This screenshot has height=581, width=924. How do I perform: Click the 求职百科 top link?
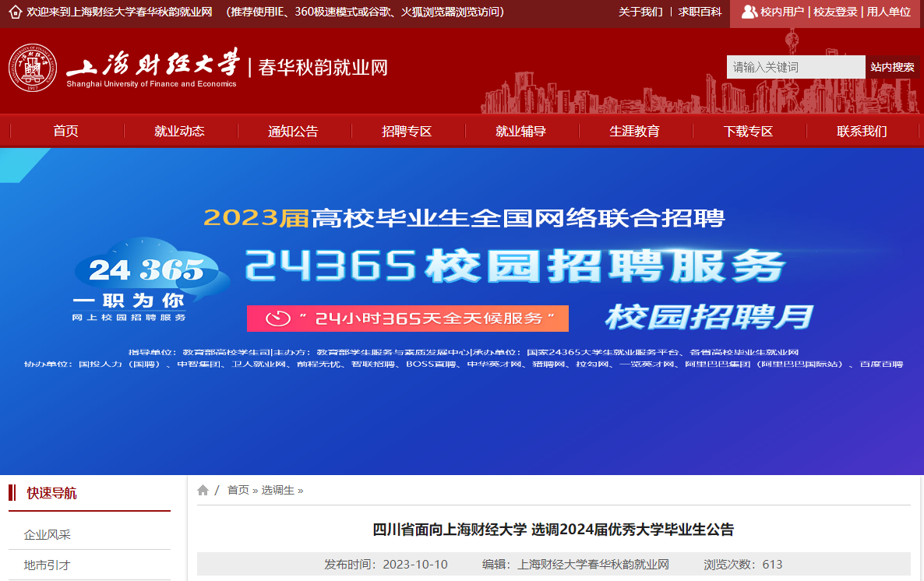click(x=700, y=12)
